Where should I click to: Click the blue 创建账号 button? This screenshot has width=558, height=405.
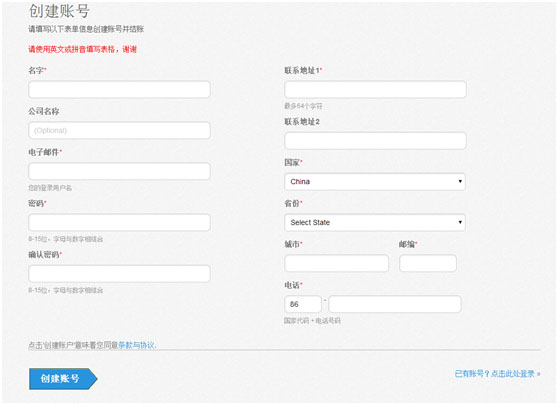tap(63, 379)
